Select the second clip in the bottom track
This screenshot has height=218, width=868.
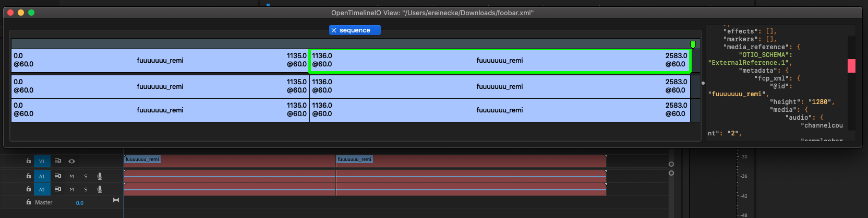tap(500, 110)
